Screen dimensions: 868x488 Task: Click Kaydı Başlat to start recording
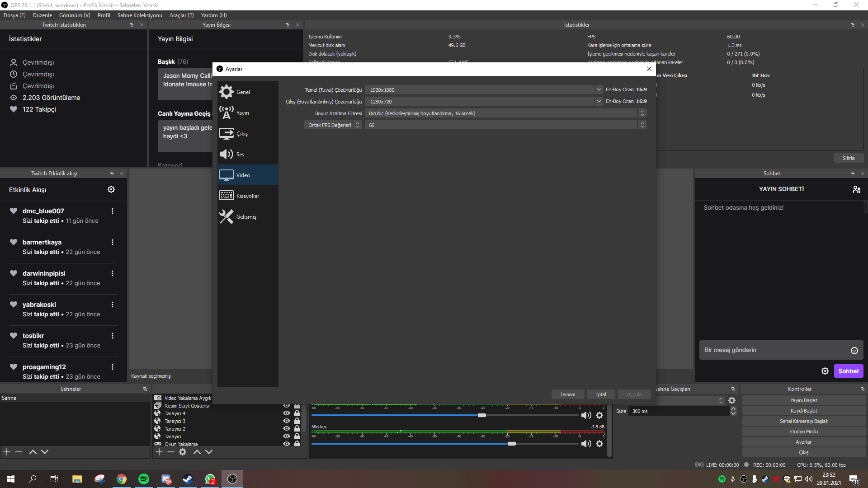click(803, 411)
